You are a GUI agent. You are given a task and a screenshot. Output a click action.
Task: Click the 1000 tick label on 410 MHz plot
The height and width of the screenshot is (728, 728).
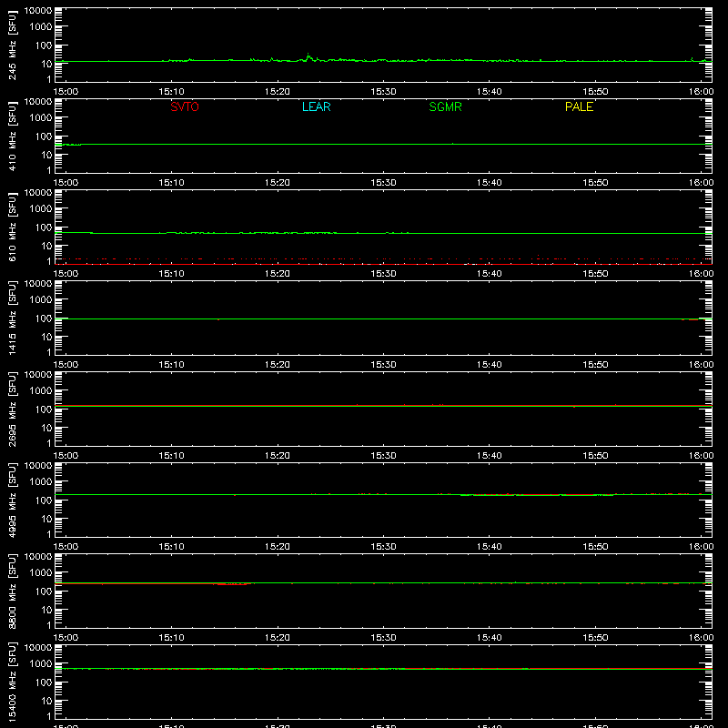pyautogui.click(x=41, y=118)
